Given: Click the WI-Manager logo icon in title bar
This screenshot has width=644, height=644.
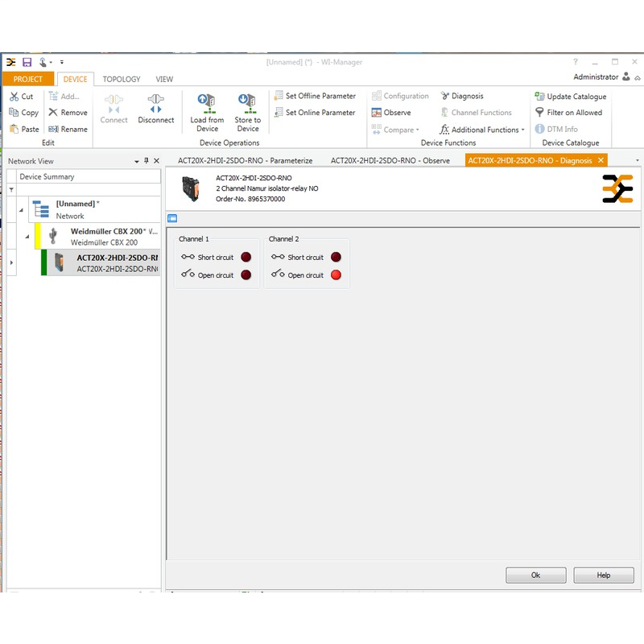Looking at the screenshot, I should coord(11,62).
